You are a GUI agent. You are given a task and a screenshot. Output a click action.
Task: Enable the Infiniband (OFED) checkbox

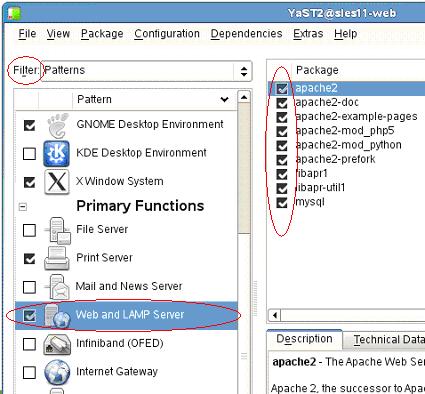29,344
